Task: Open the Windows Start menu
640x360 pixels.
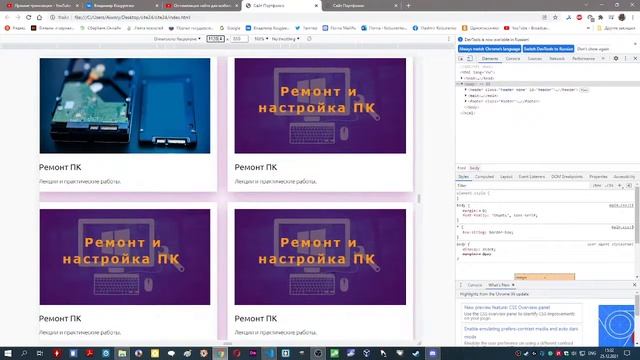Action: (x=8, y=353)
